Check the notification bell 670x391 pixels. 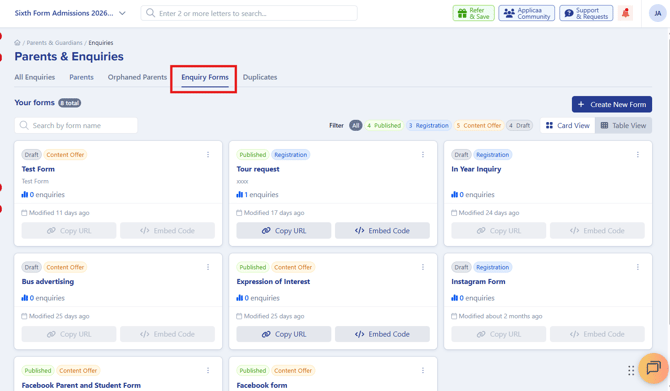click(626, 13)
